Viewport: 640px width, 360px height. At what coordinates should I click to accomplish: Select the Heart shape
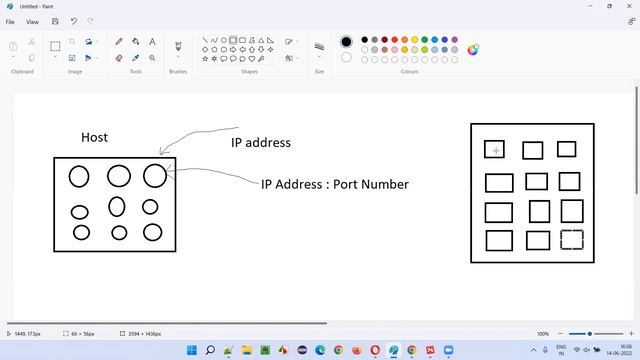point(252,59)
